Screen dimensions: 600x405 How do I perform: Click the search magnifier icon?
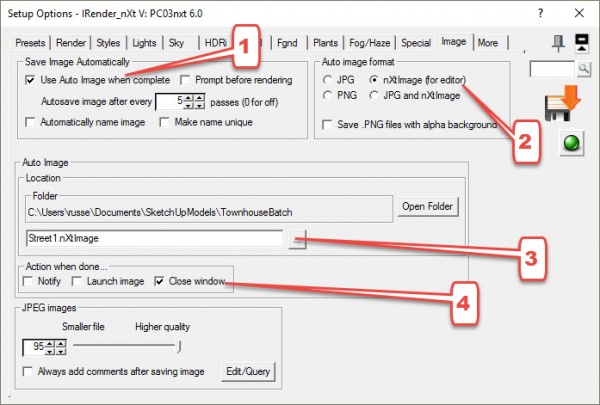coord(584,69)
